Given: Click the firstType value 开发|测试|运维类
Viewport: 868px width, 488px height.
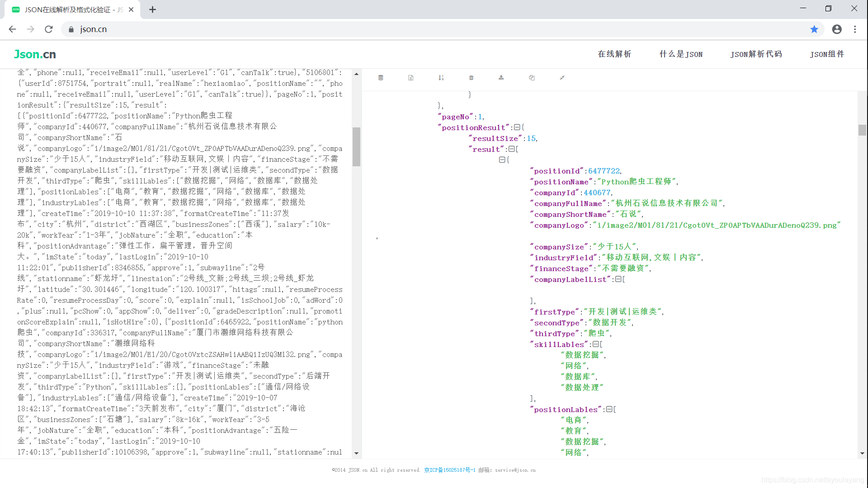Looking at the screenshot, I should pos(623,312).
